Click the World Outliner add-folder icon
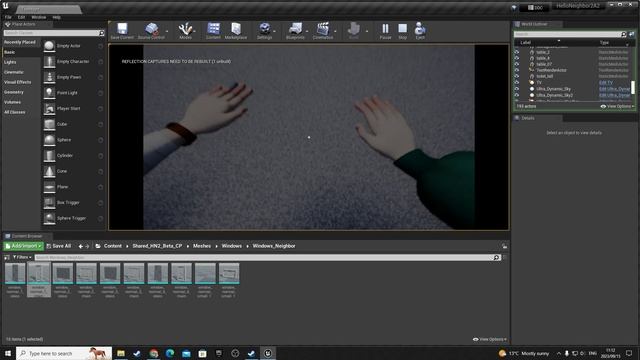 [631, 34]
